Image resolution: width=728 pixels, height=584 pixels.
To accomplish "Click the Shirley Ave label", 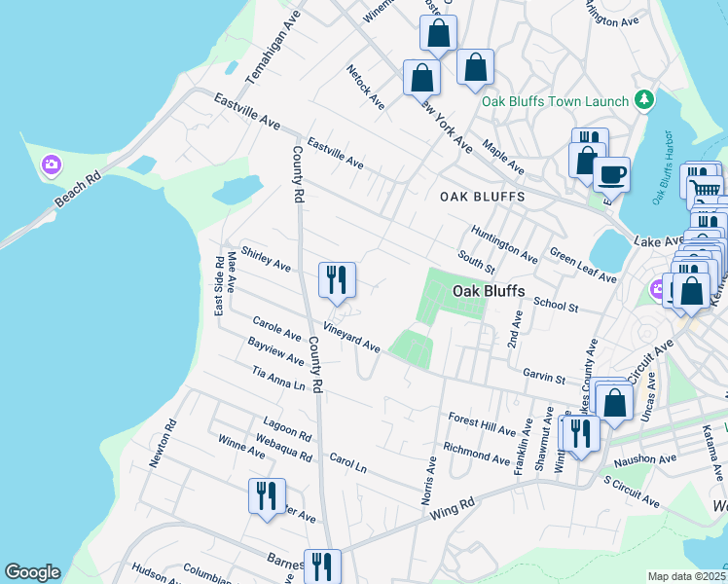I will (266, 259).
